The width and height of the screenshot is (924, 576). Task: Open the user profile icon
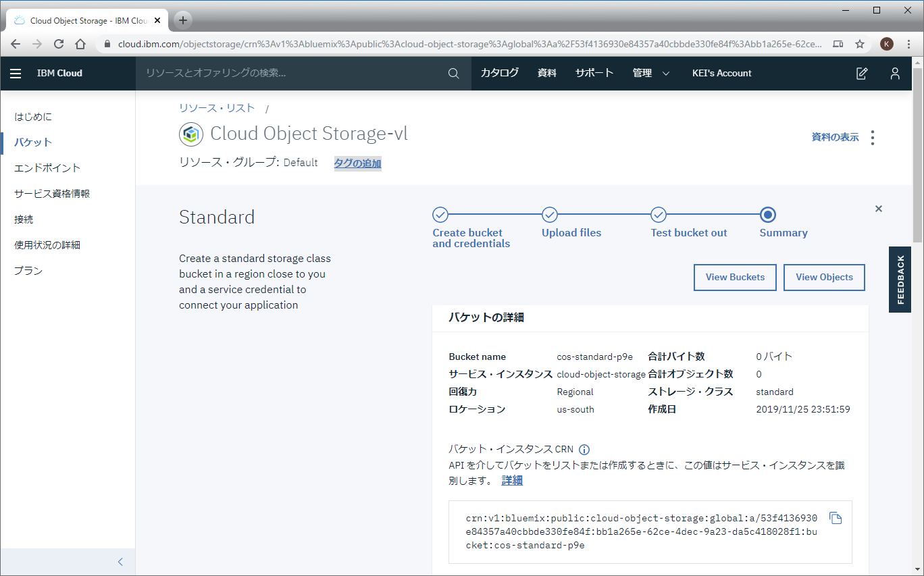(x=895, y=74)
